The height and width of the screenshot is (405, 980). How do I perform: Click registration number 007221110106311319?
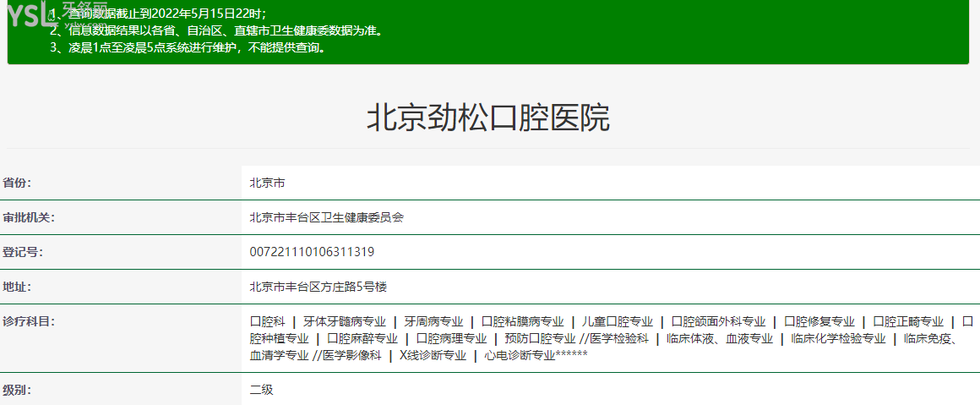(x=312, y=252)
